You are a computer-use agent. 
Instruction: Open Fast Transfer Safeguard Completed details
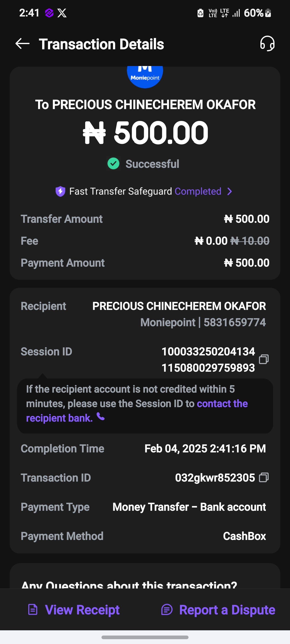pyautogui.click(x=198, y=192)
